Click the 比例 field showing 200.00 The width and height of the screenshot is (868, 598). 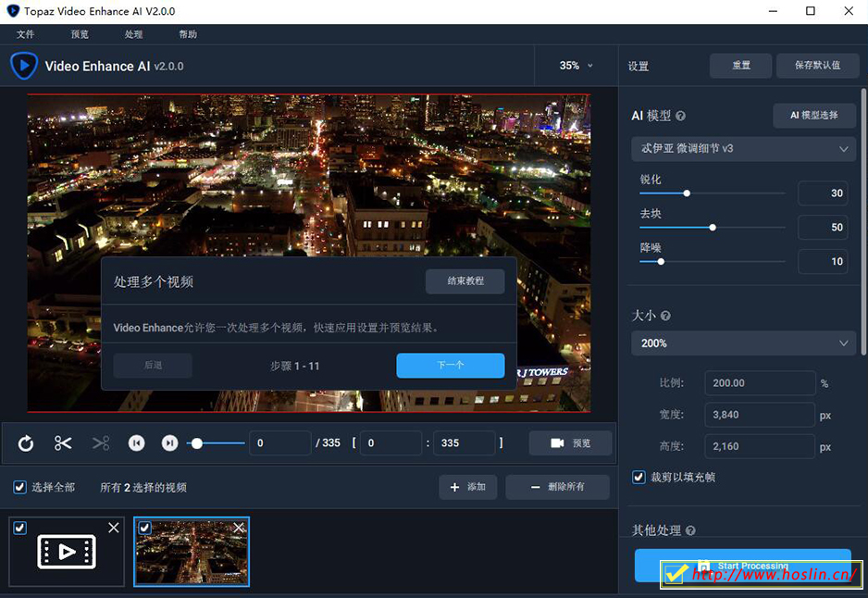point(760,383)
